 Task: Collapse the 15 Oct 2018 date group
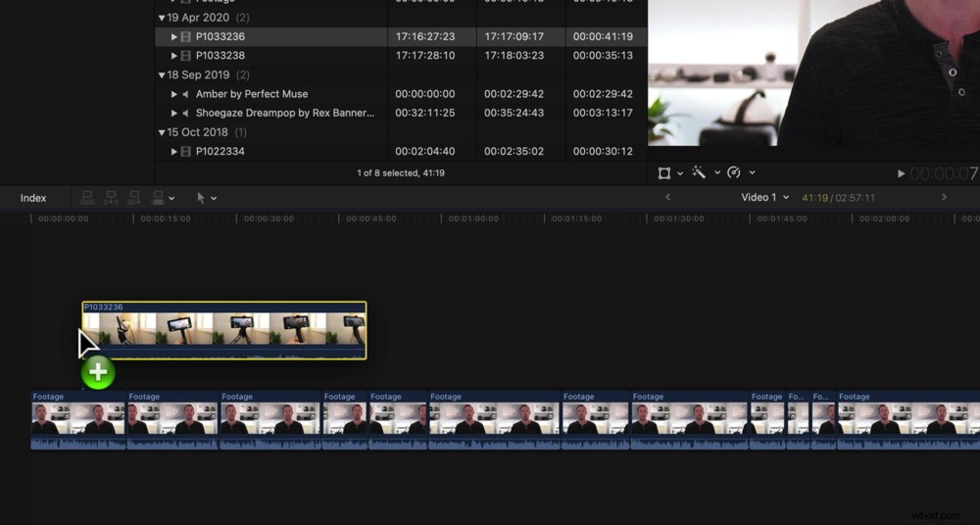(x=162, y=132)
